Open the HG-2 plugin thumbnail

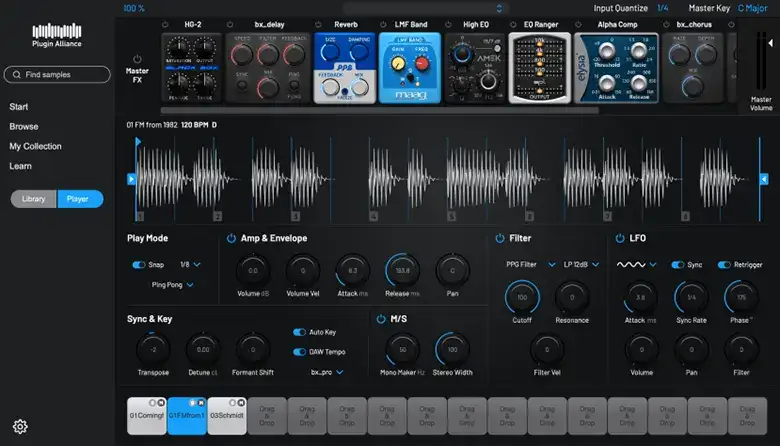(x=192, y=68)
